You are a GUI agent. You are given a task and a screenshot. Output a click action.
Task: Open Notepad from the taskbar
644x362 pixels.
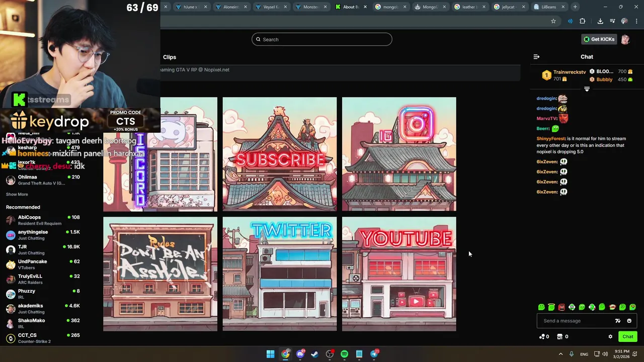(x=359, y=354)
